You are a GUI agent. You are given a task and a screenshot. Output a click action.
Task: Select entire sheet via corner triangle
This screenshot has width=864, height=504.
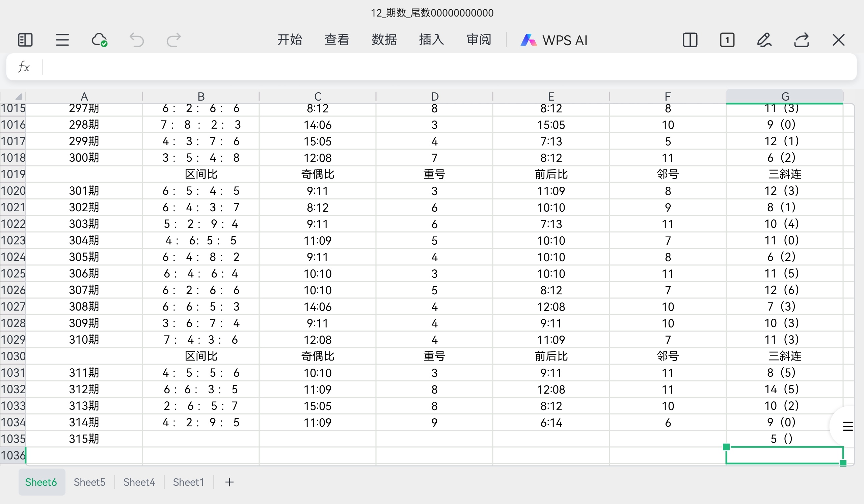tap(19, 96)
